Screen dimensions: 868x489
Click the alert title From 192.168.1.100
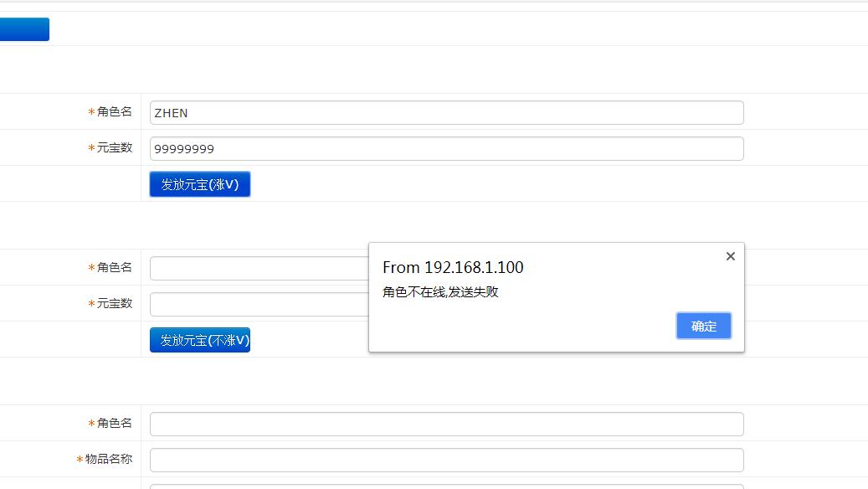(x=453, y=267)
